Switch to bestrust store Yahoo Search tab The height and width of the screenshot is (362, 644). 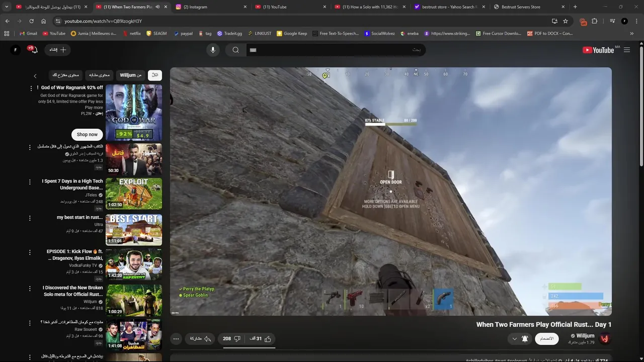click(449, 7)
